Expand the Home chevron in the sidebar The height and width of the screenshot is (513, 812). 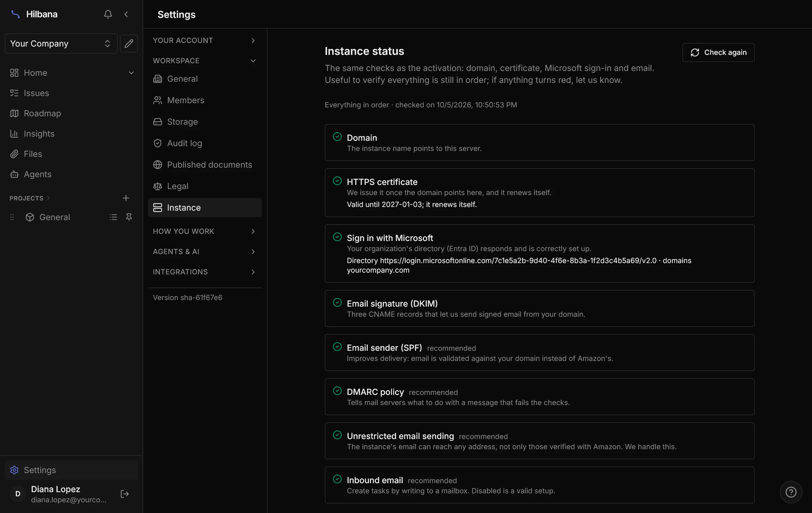point(131,73)
